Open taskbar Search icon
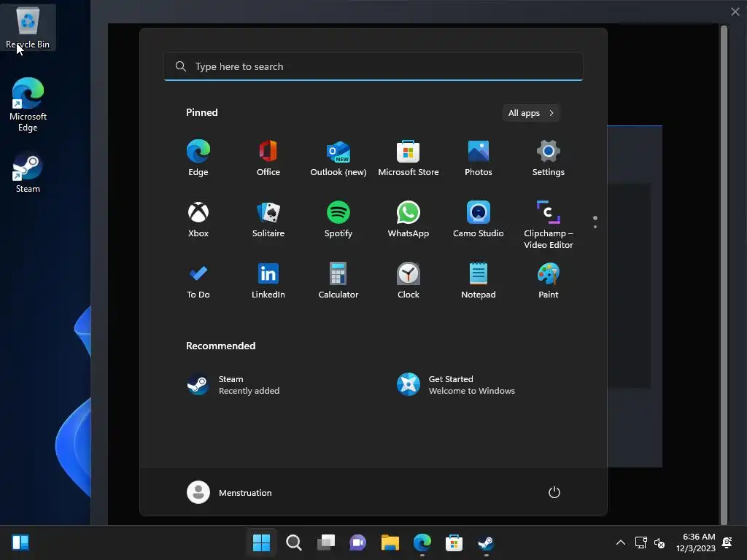Viewport: 747px width, 560px height. click(x=293, y=542)
